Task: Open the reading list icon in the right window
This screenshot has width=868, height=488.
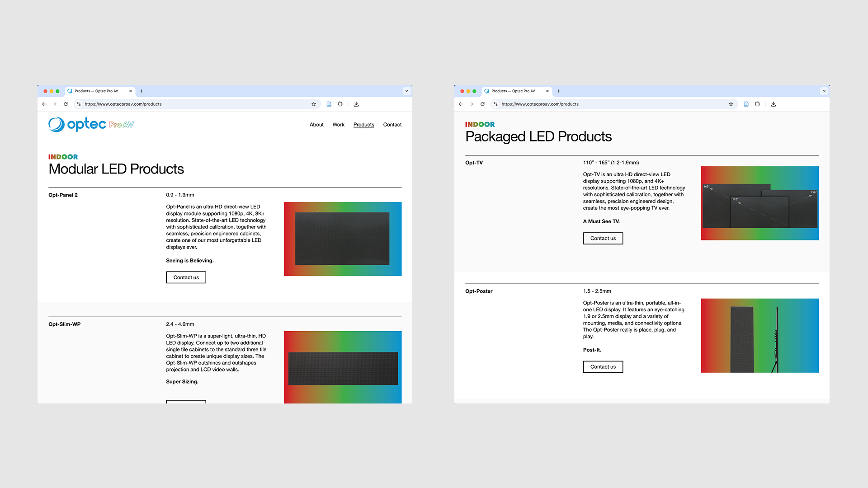Action: coord(746,104)
